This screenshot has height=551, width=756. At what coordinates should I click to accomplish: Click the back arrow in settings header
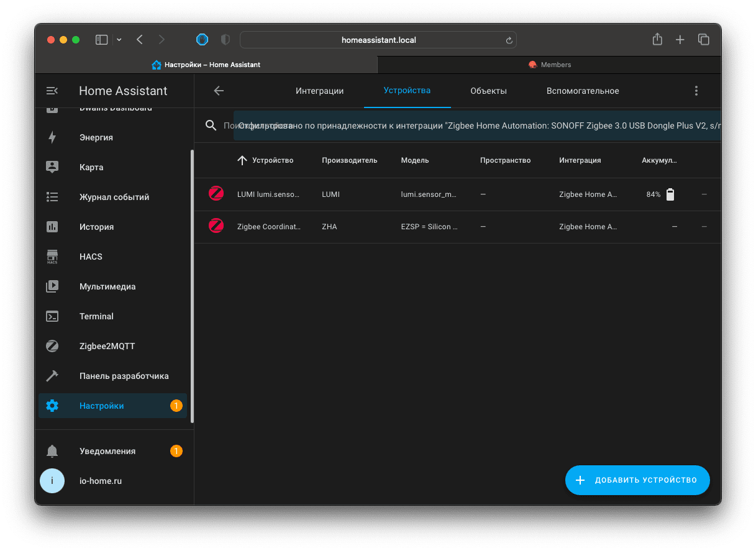[219, 91]
